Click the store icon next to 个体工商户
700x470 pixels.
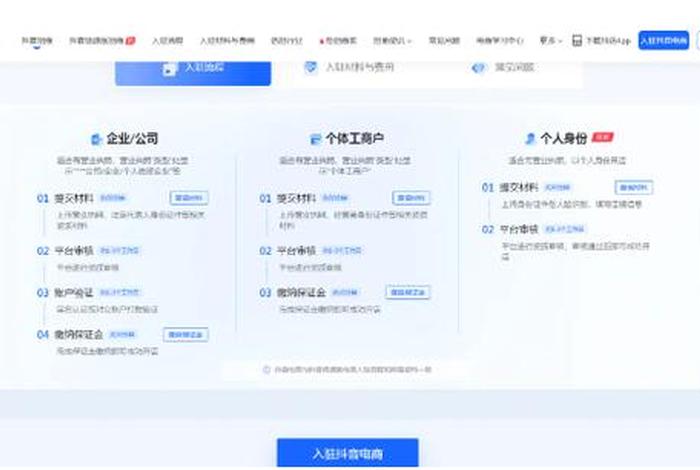click(316, 139)
